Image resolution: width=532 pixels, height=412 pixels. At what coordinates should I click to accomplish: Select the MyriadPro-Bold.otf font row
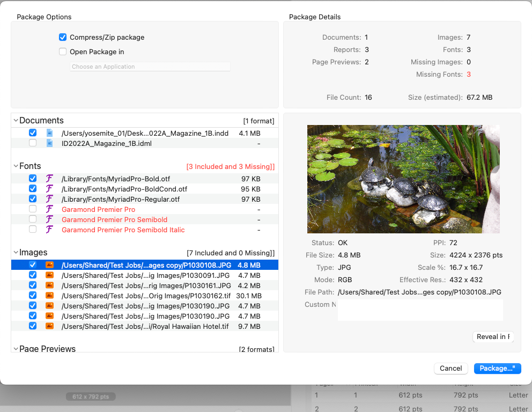(x=145, y=179)
